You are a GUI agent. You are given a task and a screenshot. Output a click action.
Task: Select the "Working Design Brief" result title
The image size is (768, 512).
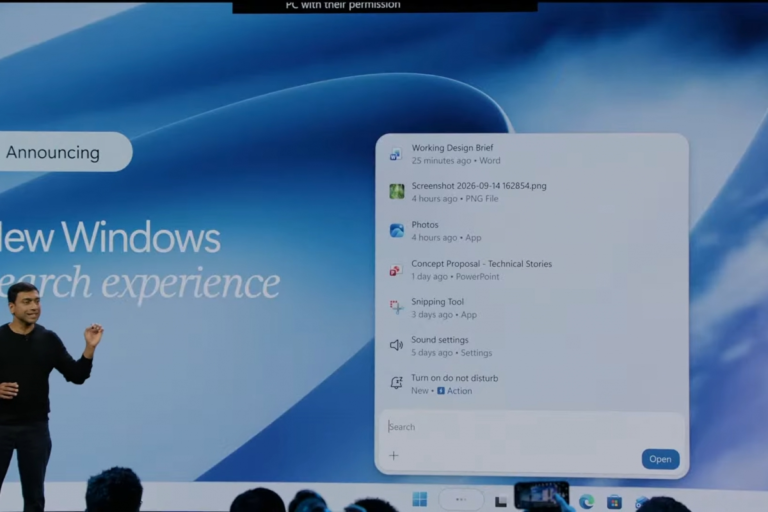[452, 147]
